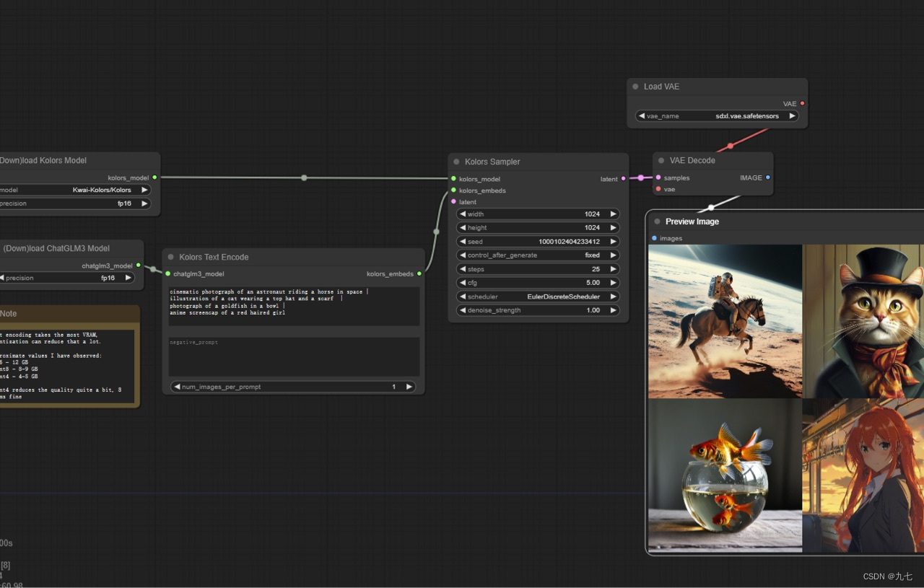Click the kolors_model output port on Load Kolors Model
Viewport: 924px width, 588px height.
[x=154, y=177]
